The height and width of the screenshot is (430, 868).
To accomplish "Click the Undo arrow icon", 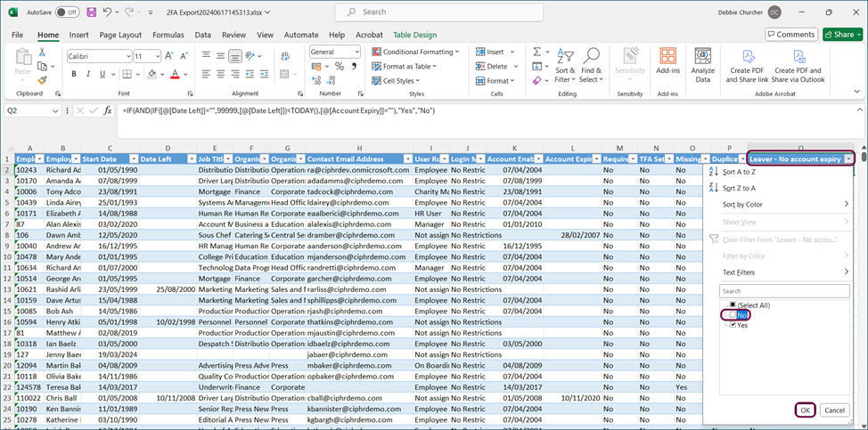I will coord(108,12).
